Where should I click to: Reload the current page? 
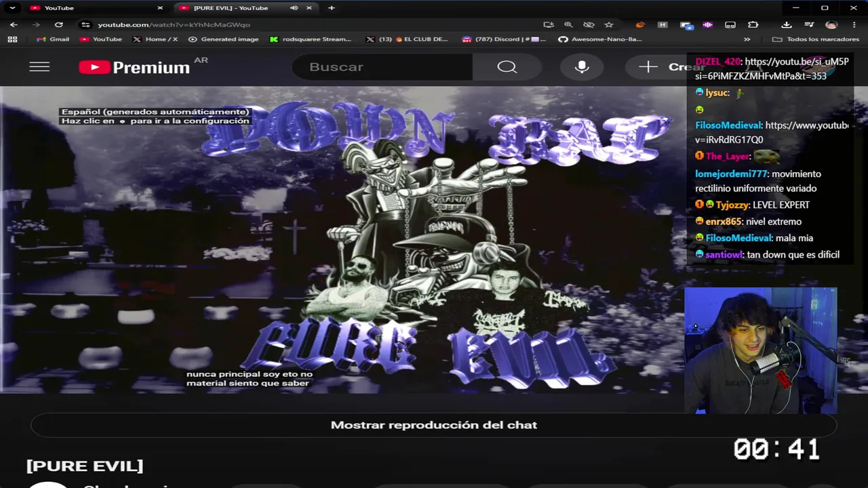(x=58, y=24)
